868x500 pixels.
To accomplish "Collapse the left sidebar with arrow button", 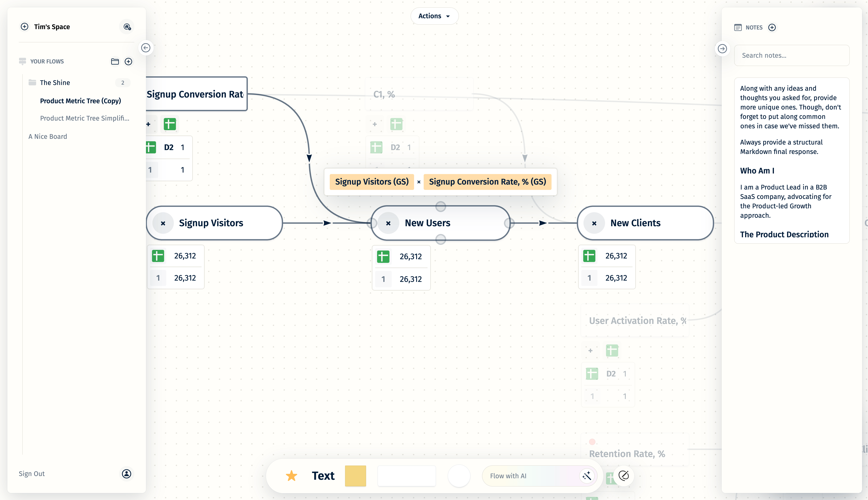I will (x=146, y=48).
